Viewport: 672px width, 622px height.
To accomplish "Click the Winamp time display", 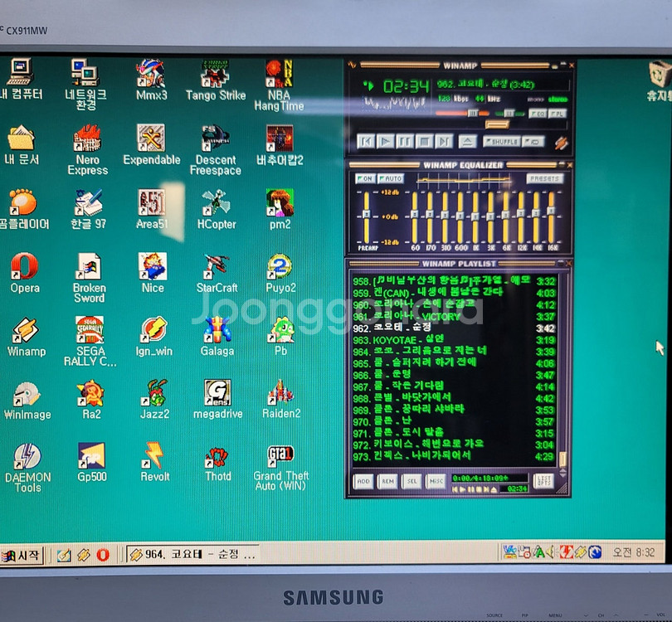I will pyautogui.click(x=406, y=87).
